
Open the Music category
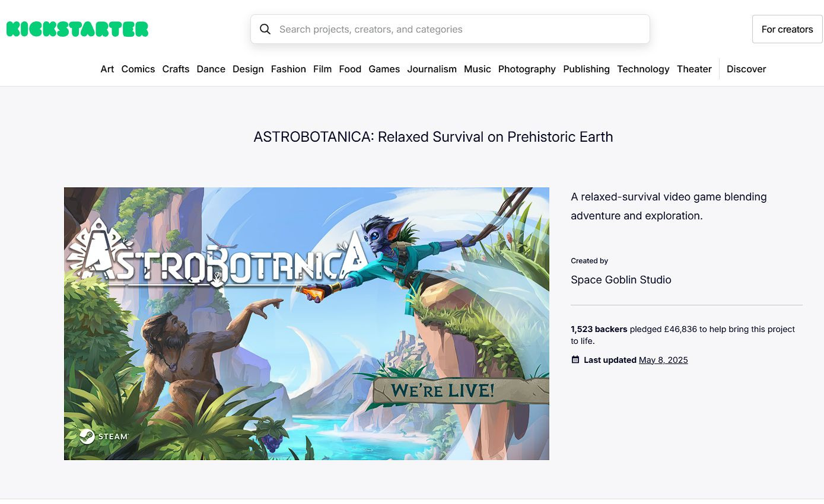coord(478,69)
